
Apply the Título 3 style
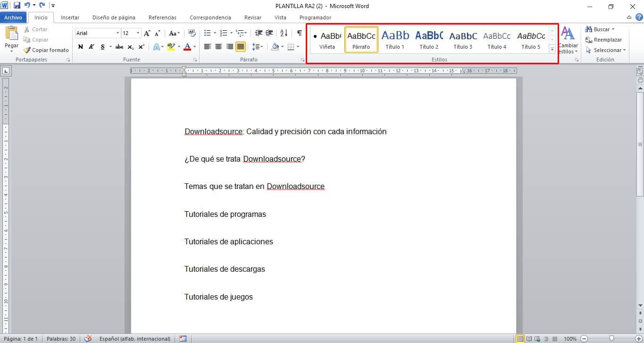click(x=463, y=40)
